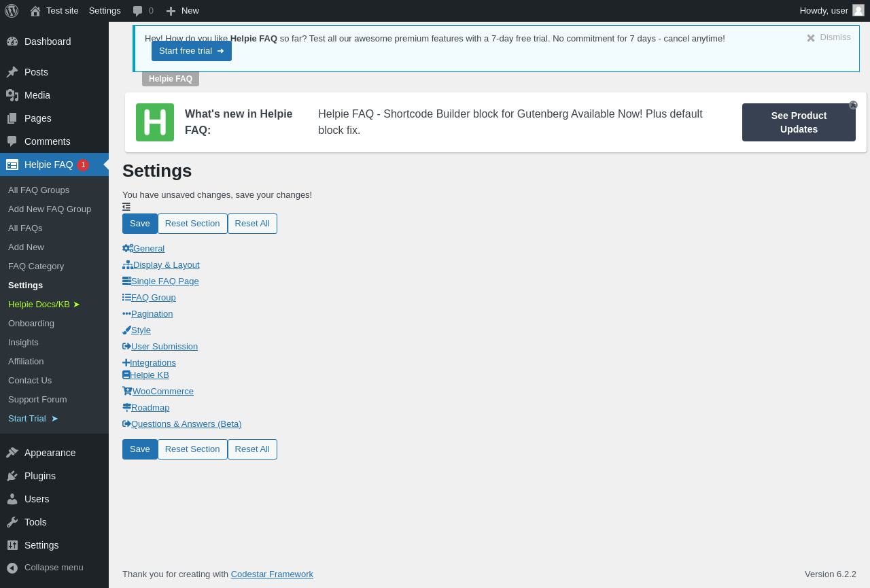Click the Dashboard gauge icon in the sidebar
The width and height of the screenshot is (870, 588).
12,41
